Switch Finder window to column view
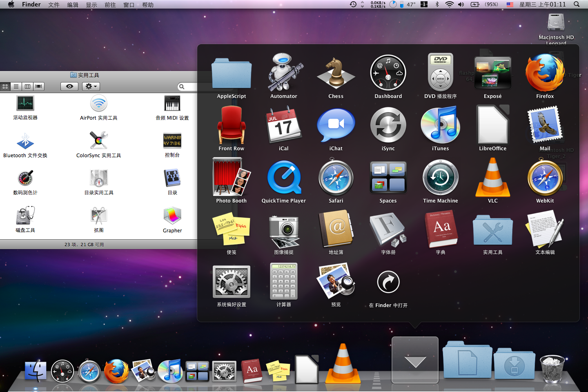Viewport: 588px width, 392px height. tap(27, 87)
